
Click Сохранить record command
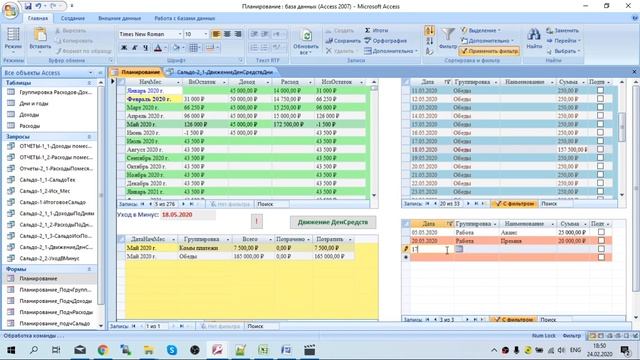click(343, 40)
